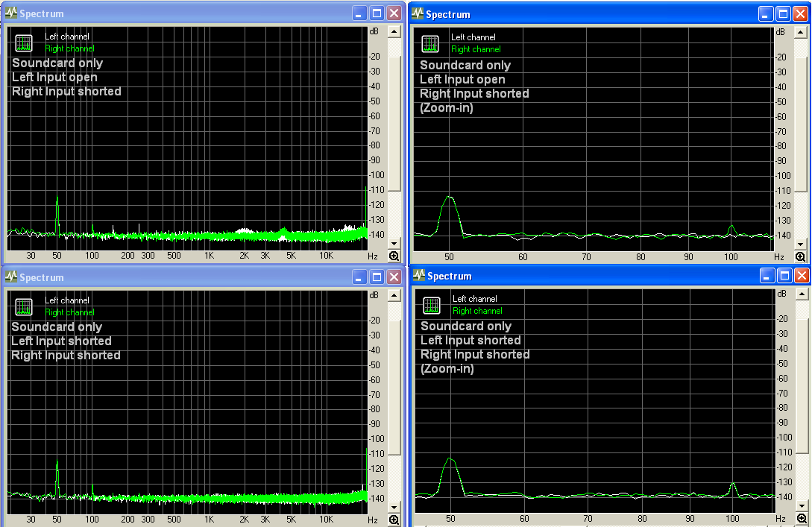Select 'Left channel' legend in 'Left Input open (Zoom-in)' window
Viewport: 812px width, 527px height.
(x=473, y=37)
